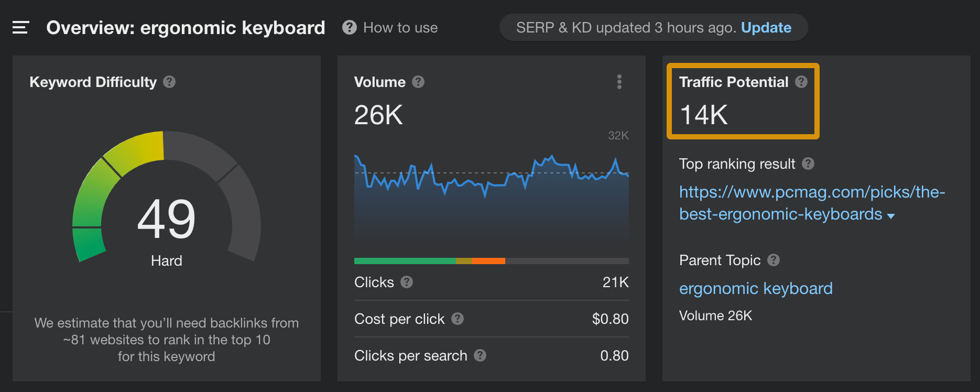Expand the pcmag URL disclosure arrow
Screen dimensions: 980x392
891,215
